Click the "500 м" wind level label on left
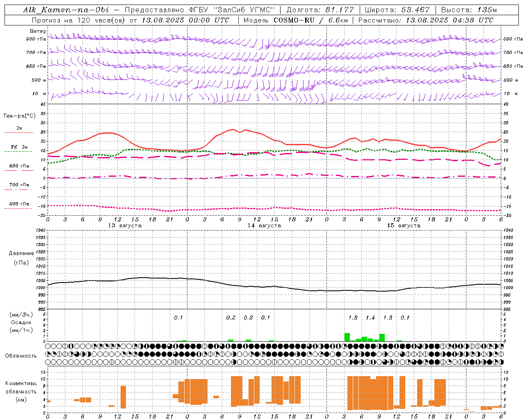This screenshot has height=420, width=525. coord(39,80)
